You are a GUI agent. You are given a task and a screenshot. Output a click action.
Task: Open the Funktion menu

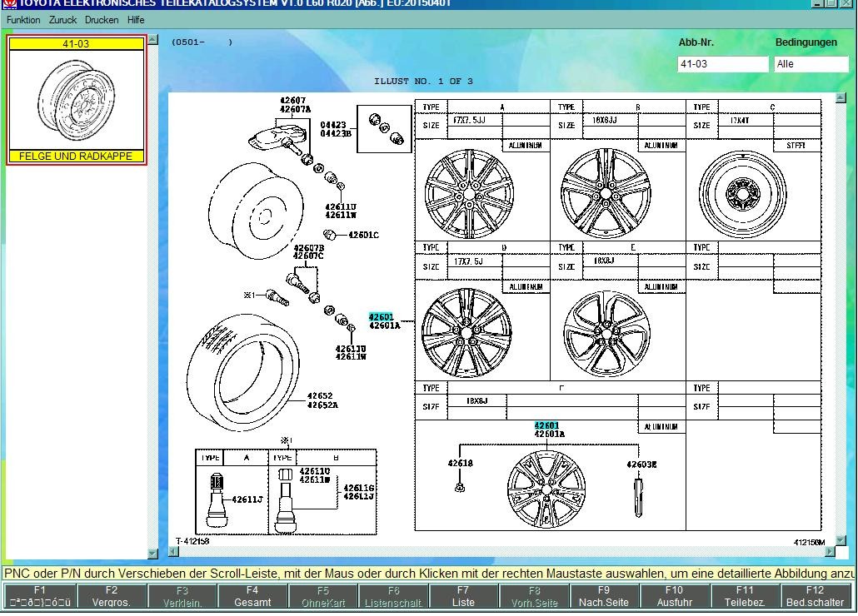(x=23, y=20)
